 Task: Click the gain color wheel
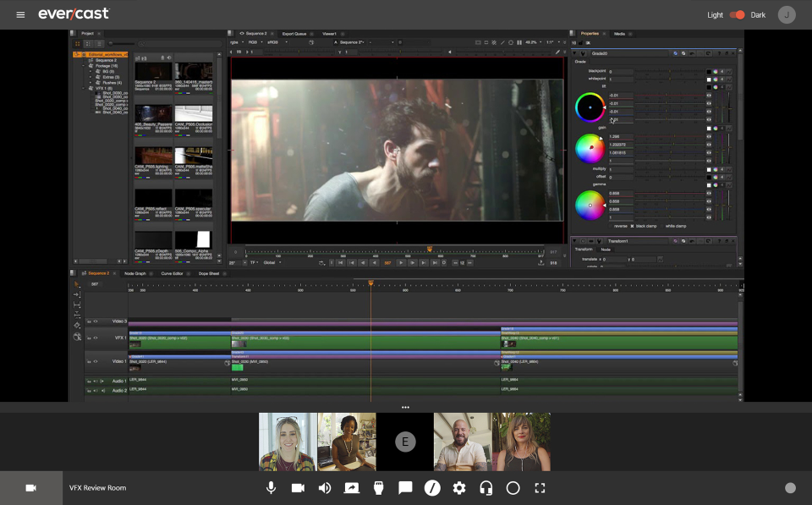tap(590, 149)
